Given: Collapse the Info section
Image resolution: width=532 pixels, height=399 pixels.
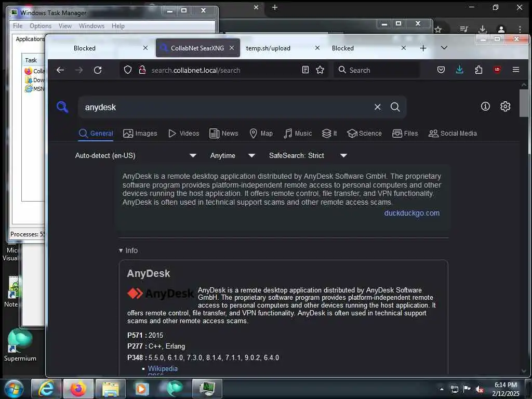Looking at the screenshot, I should click(128, 250).
